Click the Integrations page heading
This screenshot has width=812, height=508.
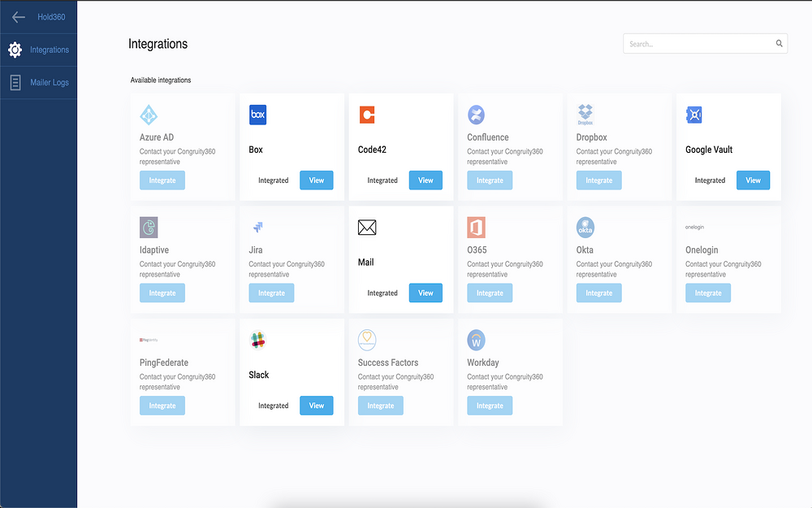point(158,44)
